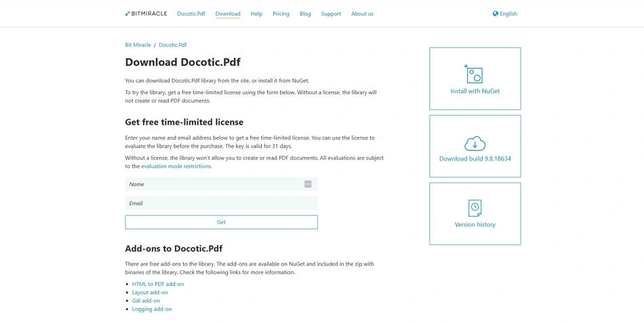Open the Blog menu item
The width and height of the screenshot is (644, 323).
305,14
